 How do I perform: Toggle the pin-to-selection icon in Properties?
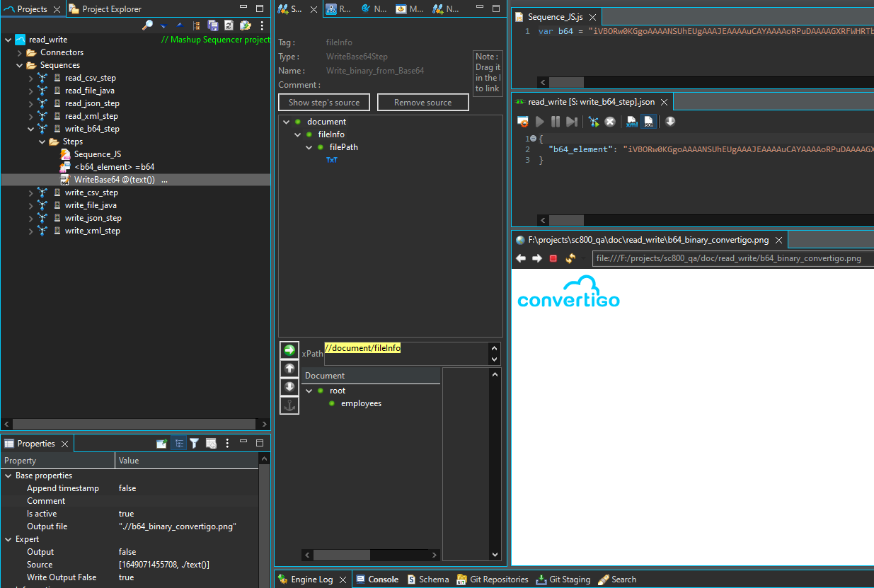tap(162, 444)
